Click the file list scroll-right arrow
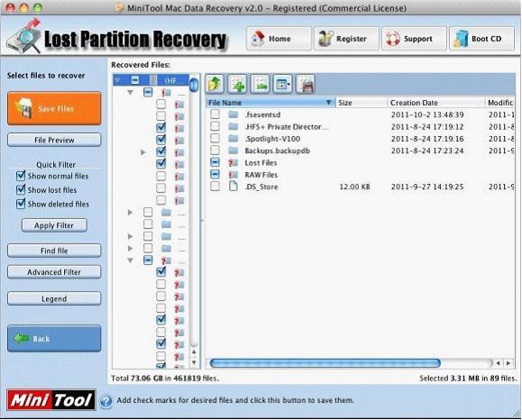 (508, 363)
